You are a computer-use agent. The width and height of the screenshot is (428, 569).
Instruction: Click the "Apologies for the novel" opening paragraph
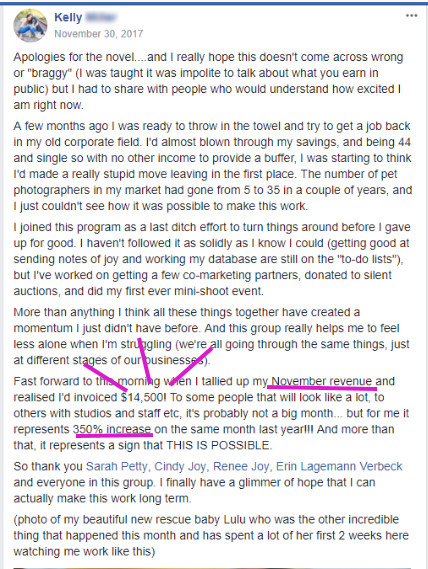click(x=208, y=81)
